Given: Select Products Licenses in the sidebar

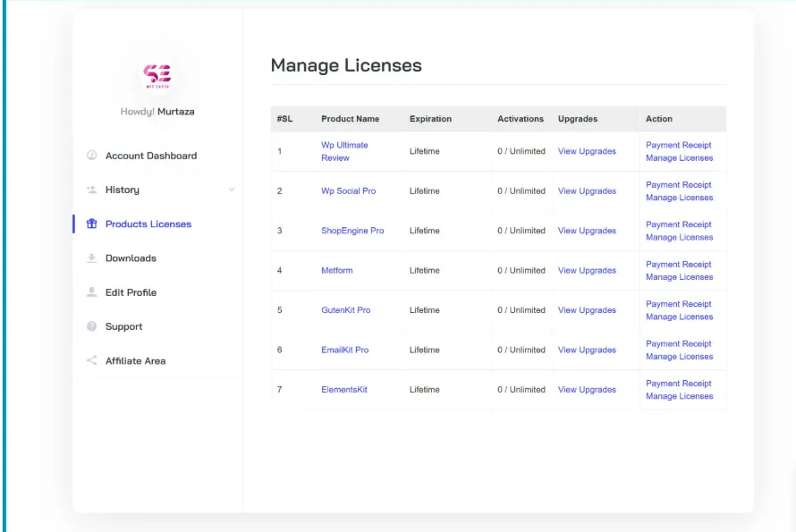Looking at the screenshot, I should pos(148,224).
